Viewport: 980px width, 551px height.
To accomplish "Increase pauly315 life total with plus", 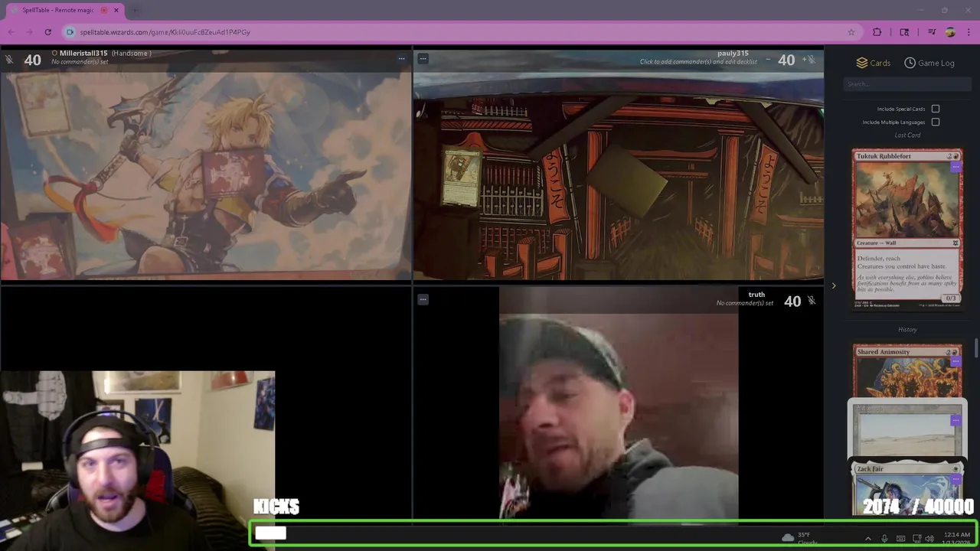I will tap(802, 60).
